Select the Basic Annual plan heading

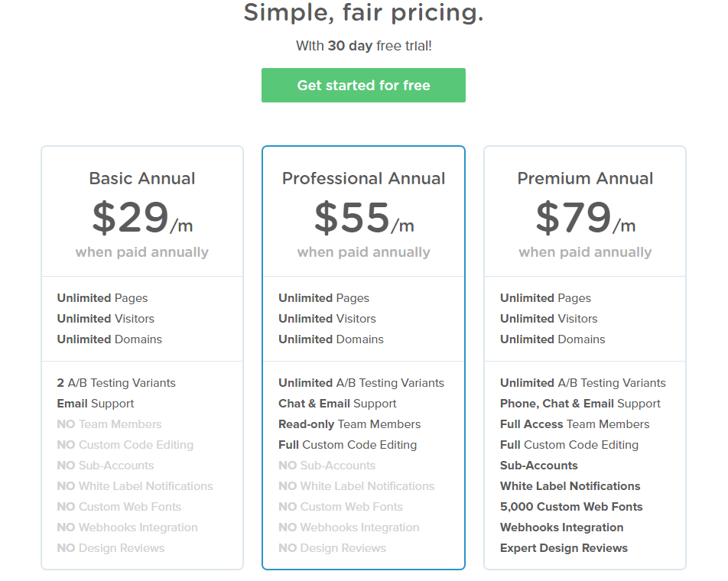[142, 179]
